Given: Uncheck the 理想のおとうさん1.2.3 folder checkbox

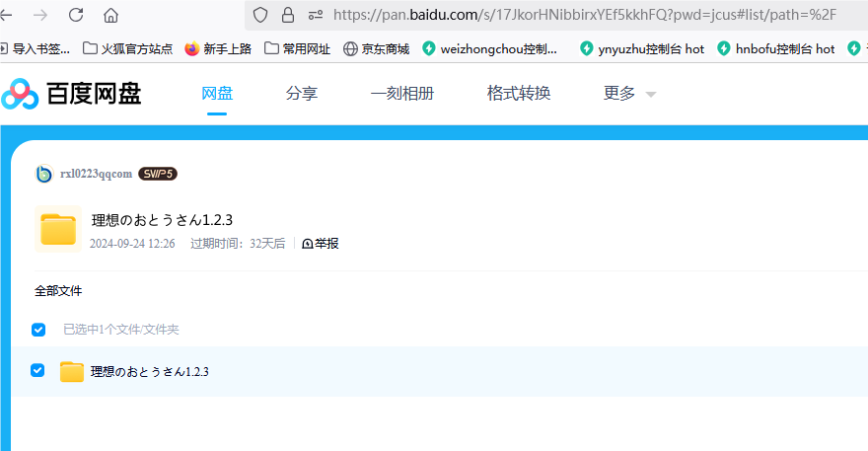Looking at the screenshot, I should click(38, 371).
